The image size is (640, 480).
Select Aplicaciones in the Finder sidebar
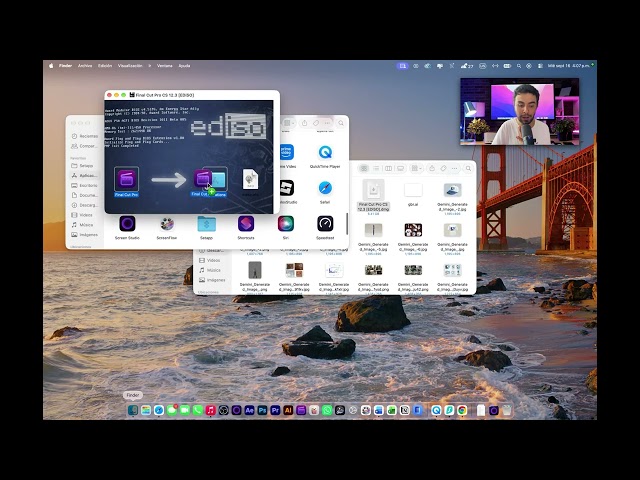(84, 176)
